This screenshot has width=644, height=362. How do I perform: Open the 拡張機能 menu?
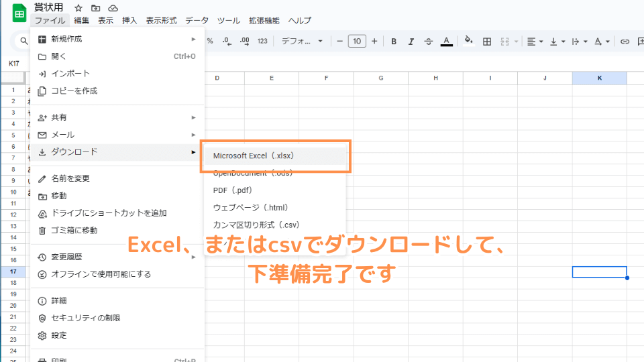(264, 21)
